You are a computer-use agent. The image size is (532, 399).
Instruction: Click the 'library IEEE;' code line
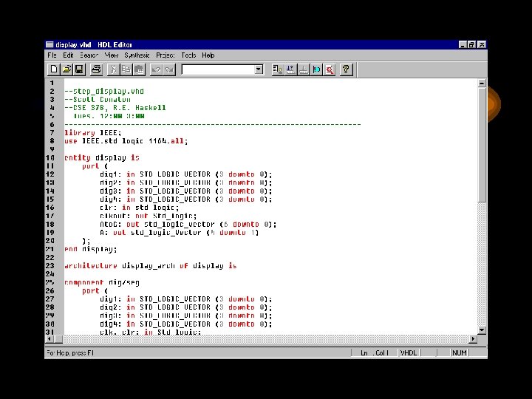coord(92,133)
